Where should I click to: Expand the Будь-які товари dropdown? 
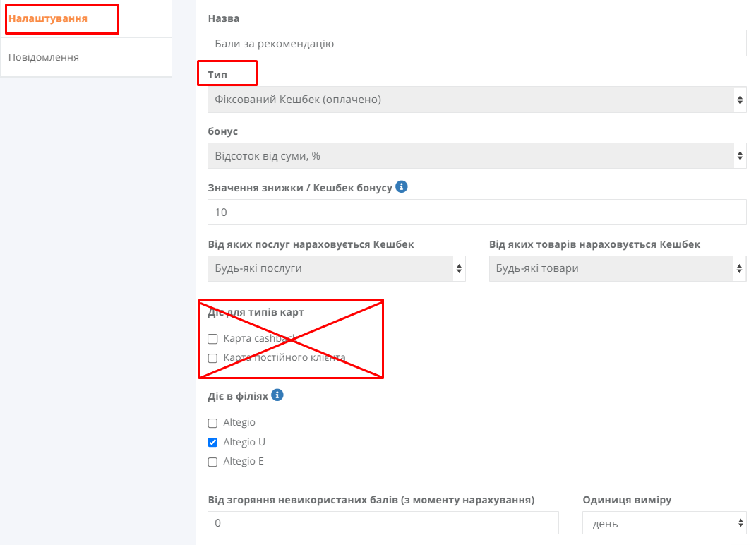coord(618,268)
